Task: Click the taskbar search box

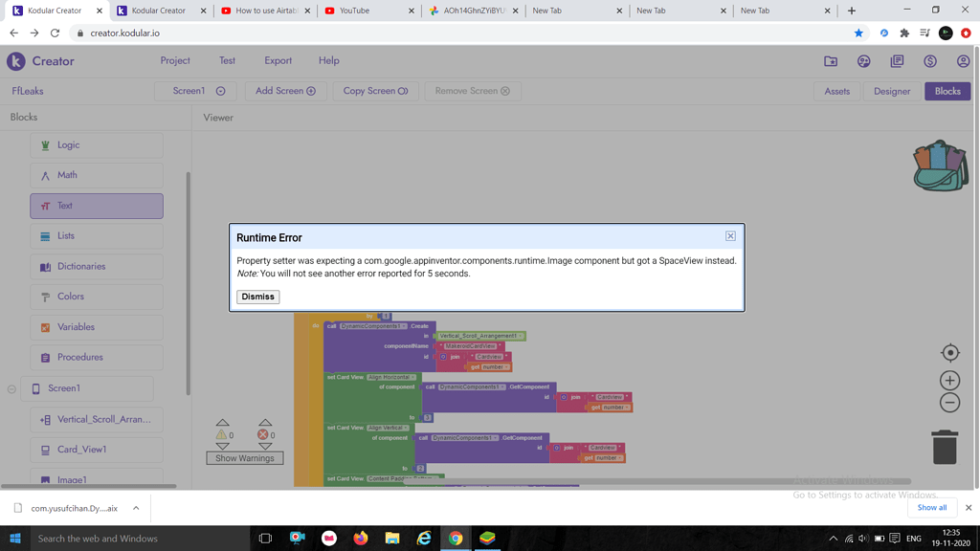Action: pos(140,539)
